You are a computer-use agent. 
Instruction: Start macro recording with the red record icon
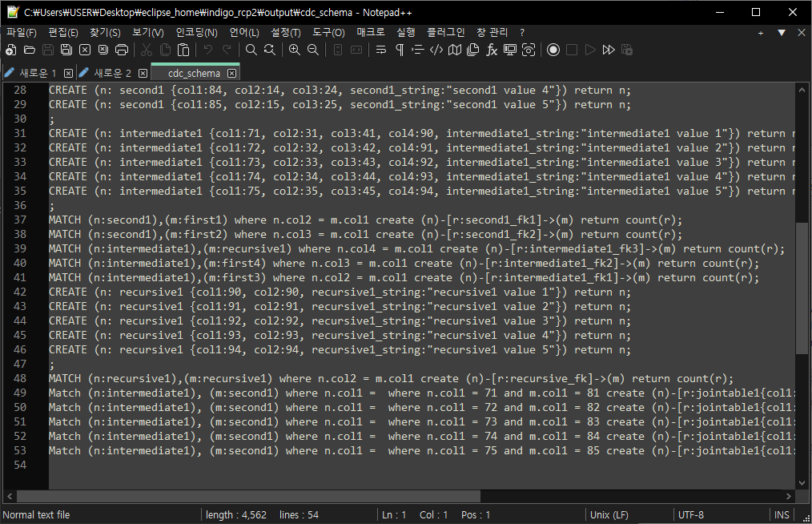pyautogui.click(x=553, y=50)
